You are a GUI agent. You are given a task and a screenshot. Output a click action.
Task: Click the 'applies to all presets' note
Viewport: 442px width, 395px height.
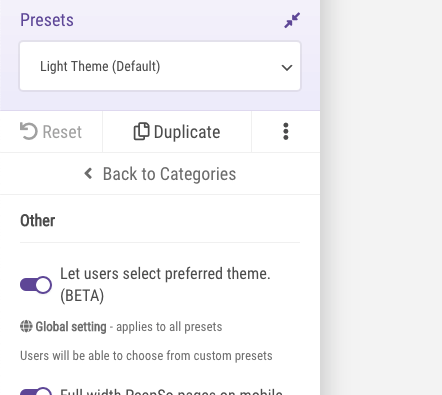click(169, 327)
